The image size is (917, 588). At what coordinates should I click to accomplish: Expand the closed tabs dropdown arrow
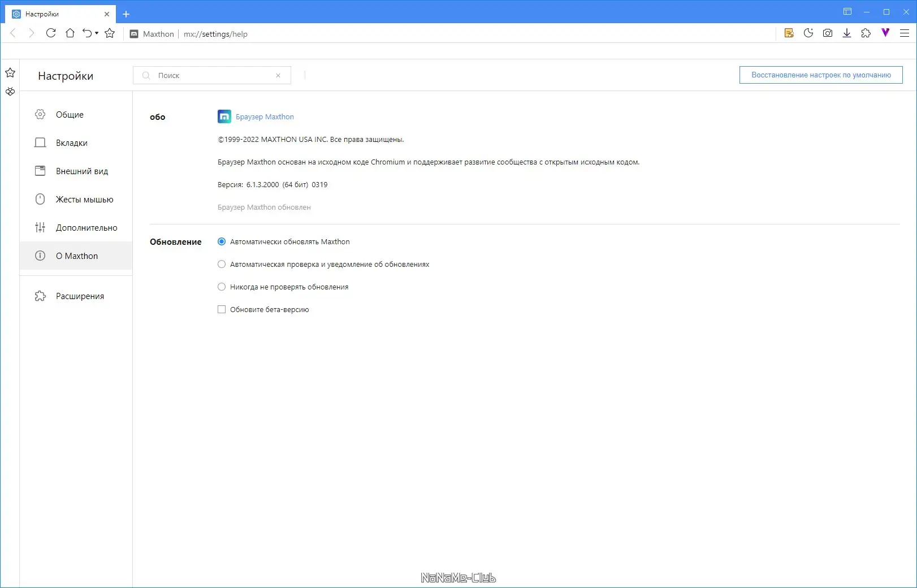coord(97,33)
